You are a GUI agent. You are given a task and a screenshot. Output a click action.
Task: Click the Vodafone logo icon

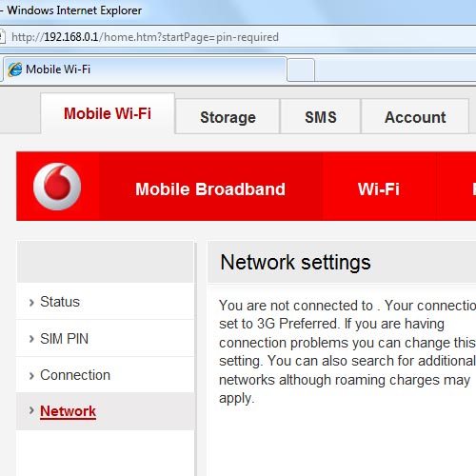click(x=57, y=187)
